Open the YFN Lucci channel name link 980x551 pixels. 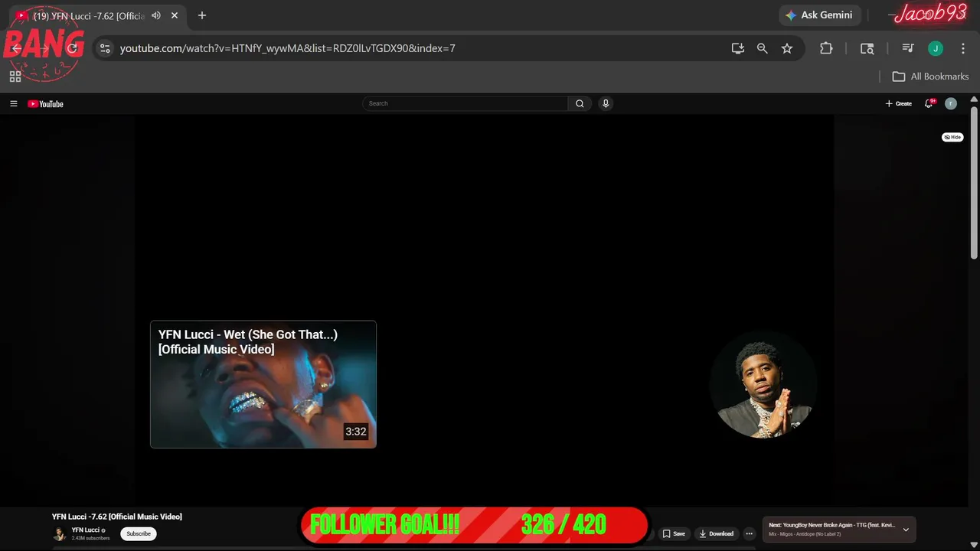(86, 530)
